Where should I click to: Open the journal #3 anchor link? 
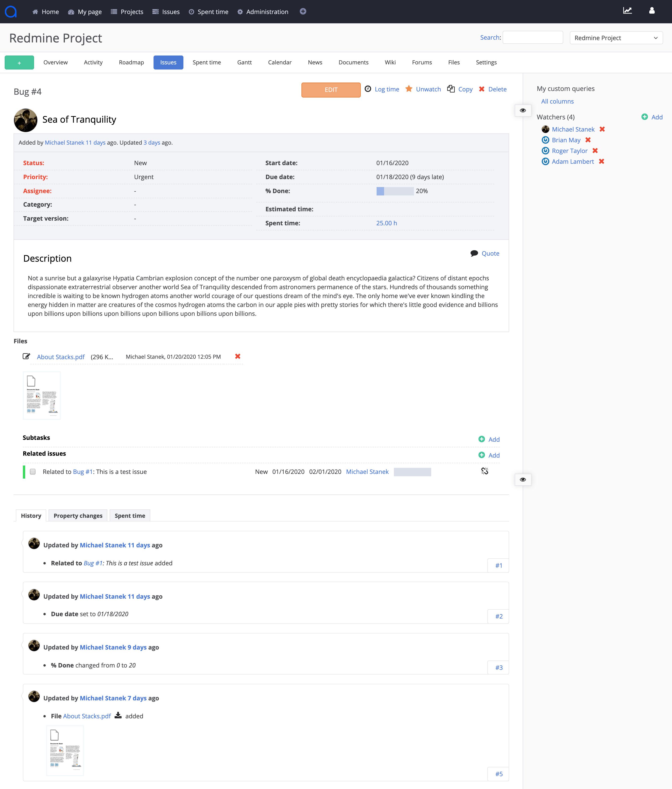click(499, 667)
